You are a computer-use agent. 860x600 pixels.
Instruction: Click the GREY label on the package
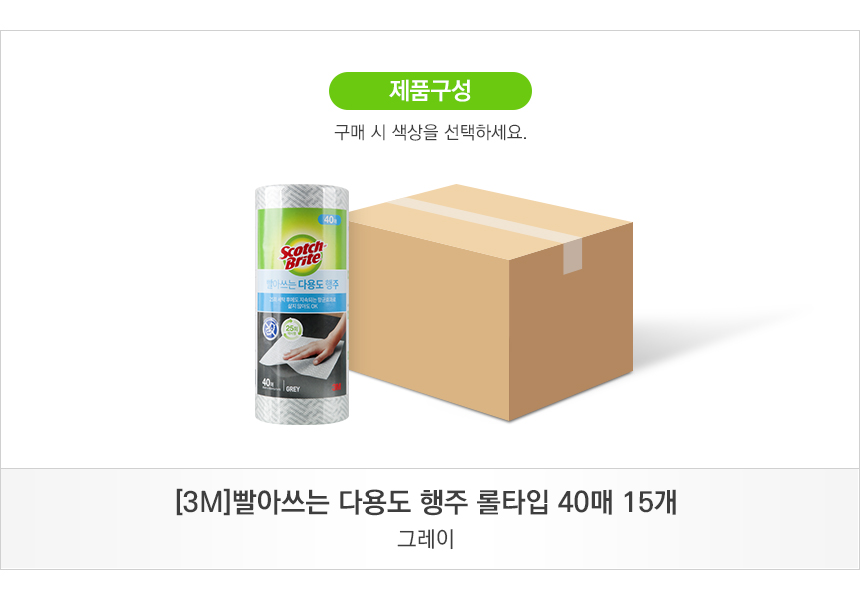click(x=293, y=389)
